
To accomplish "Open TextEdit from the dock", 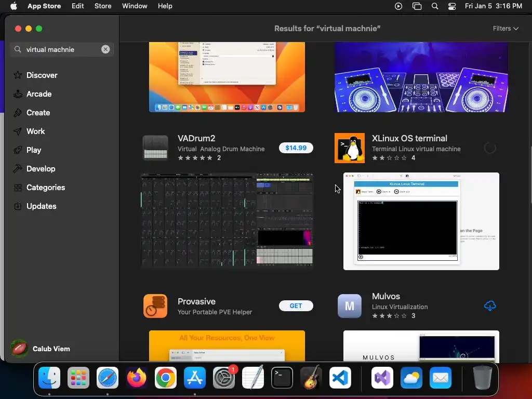I will pyautogui.click(x=253, y=377).
